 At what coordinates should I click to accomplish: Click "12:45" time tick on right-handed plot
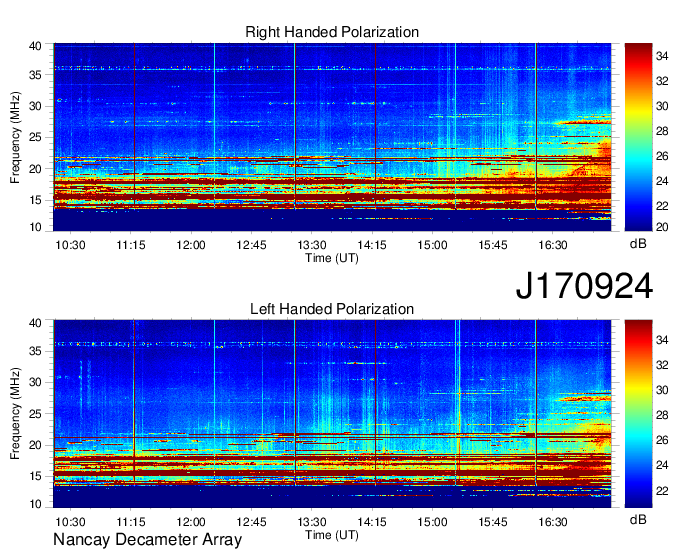tap(251, 245)
